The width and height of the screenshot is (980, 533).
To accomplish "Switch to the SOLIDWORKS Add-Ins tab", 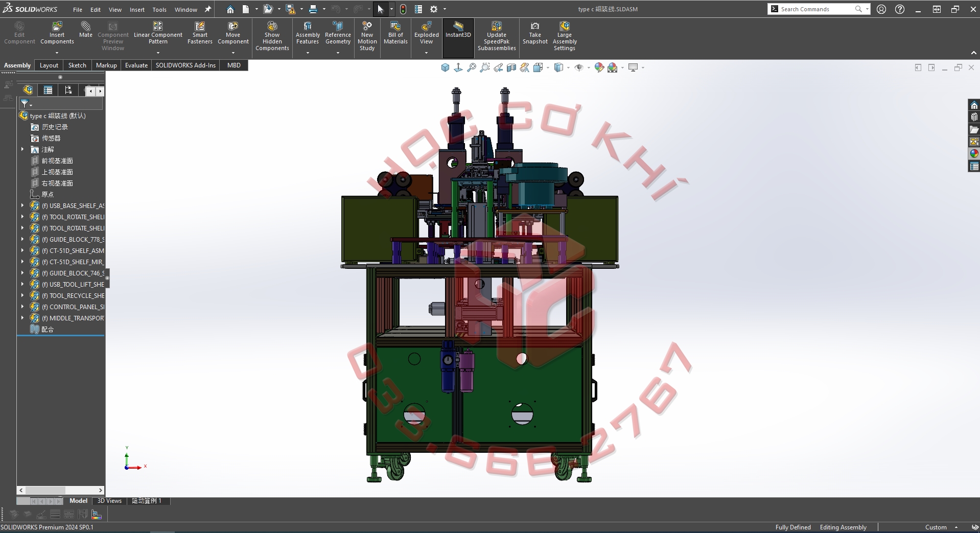I will [x=185, y=65].
